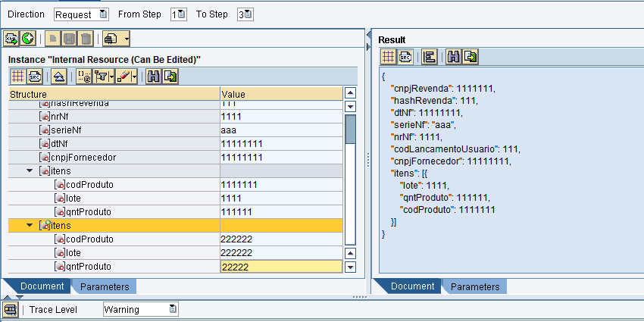
Task: Toggle SRC source view in Result panel
Action: [405, 57]
